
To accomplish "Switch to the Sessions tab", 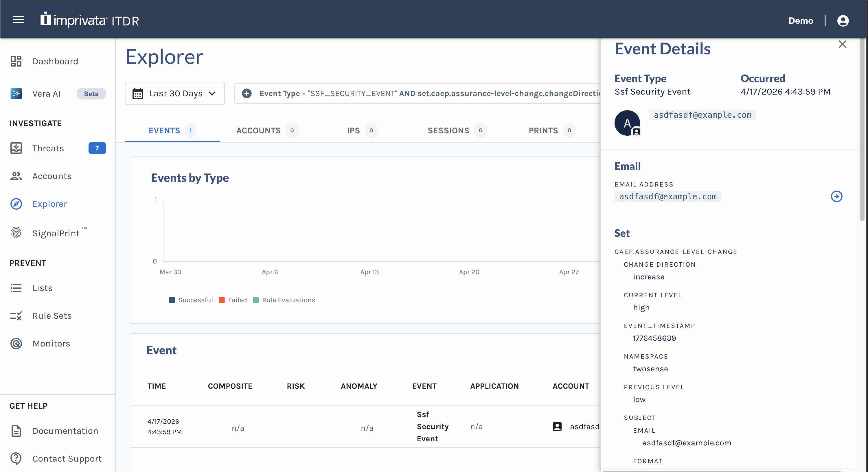I will [448, 130].
